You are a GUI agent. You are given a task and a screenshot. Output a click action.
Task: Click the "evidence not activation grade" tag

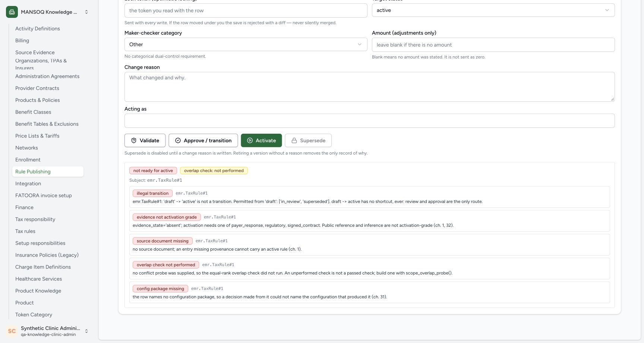point(167,217)
